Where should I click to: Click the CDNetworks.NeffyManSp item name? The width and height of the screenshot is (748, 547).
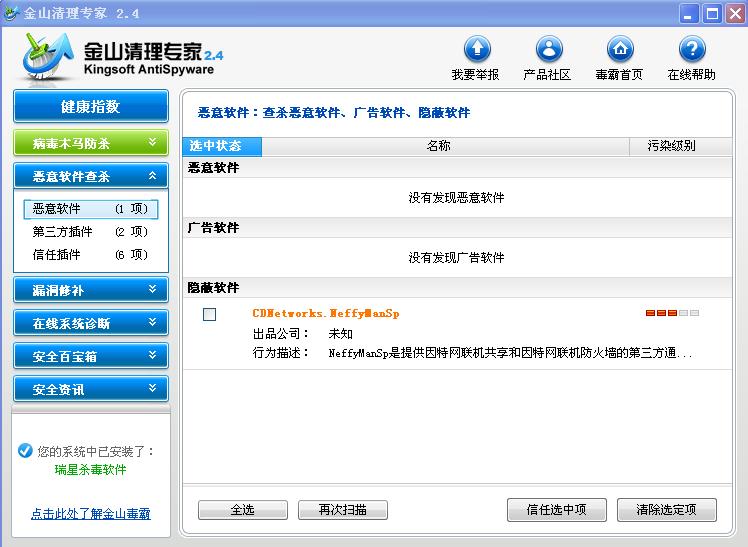[326, 313]
